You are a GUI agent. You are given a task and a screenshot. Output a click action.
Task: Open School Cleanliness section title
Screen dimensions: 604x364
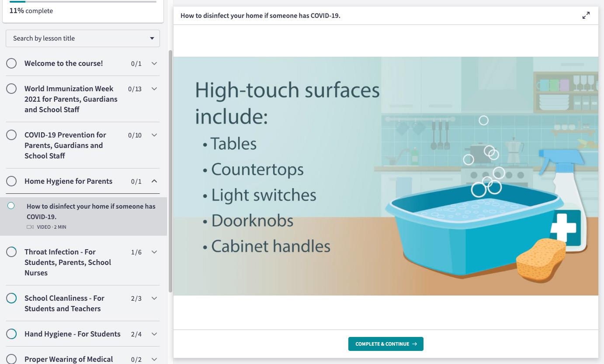pyautogui.click(x=64, y=303)
